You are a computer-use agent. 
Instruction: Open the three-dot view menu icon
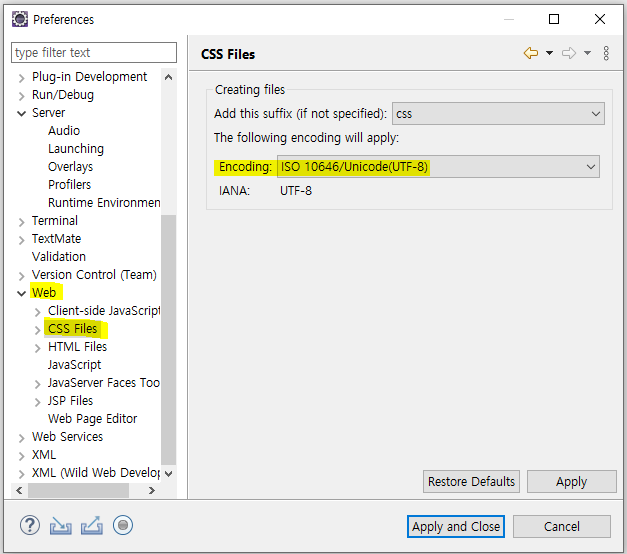click(606, 53)
